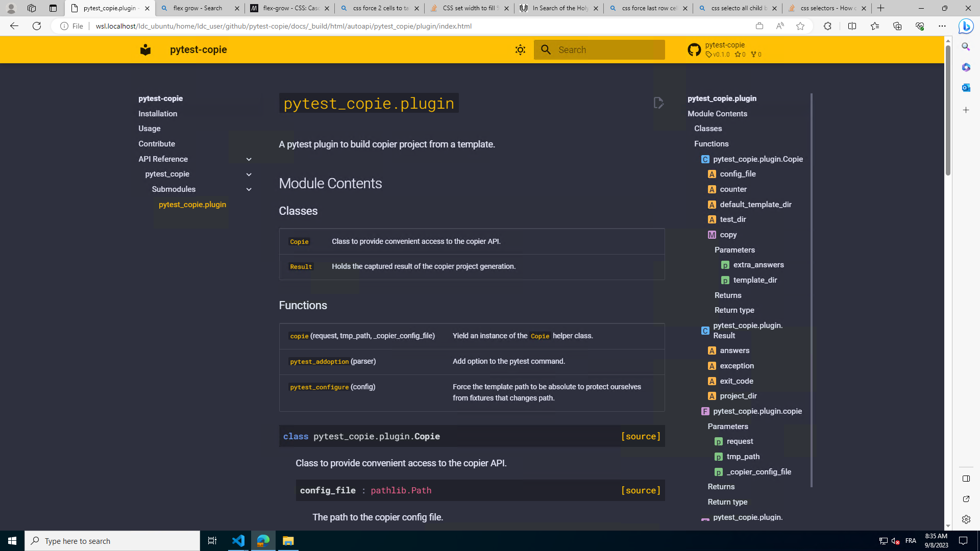
Task: Click the parameter icon beside extra_answers
Action: pos(725,265)
